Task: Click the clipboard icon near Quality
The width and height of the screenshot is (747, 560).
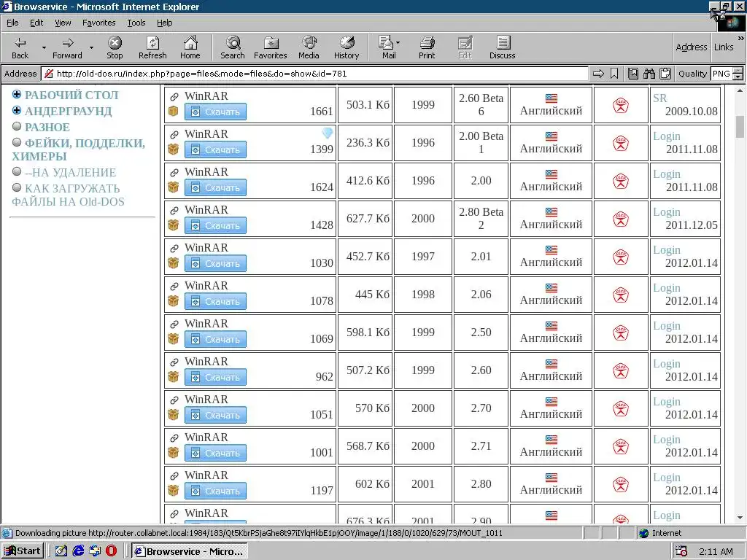Action: pos(665,74)
